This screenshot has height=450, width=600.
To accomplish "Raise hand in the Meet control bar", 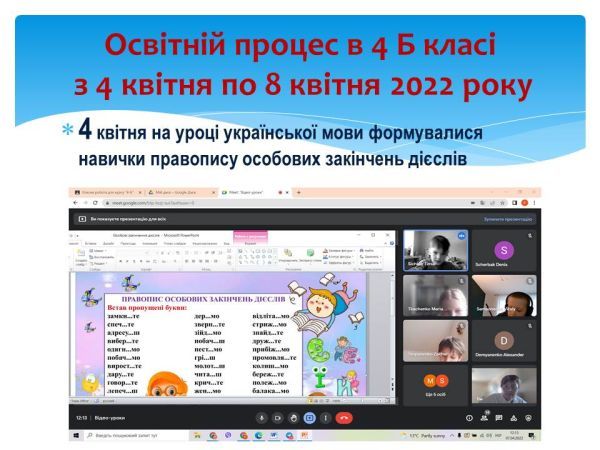I will coord(294,418).
